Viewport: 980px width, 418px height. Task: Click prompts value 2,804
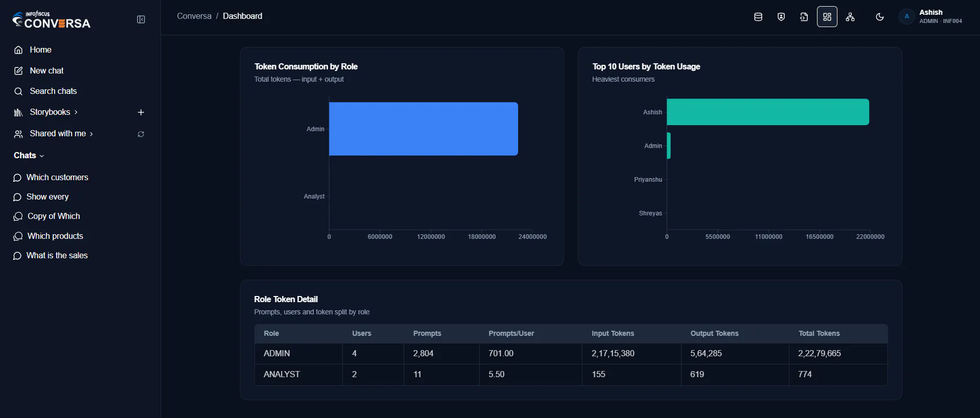point(423,353)
